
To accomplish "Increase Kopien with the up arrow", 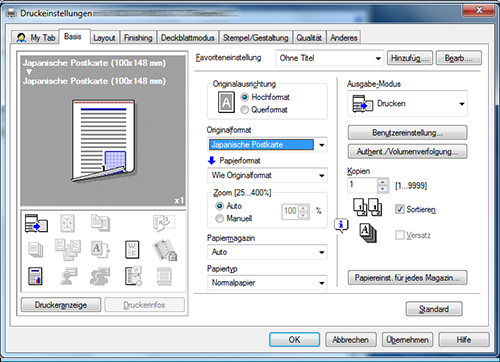I will click(x=383, y=182).
